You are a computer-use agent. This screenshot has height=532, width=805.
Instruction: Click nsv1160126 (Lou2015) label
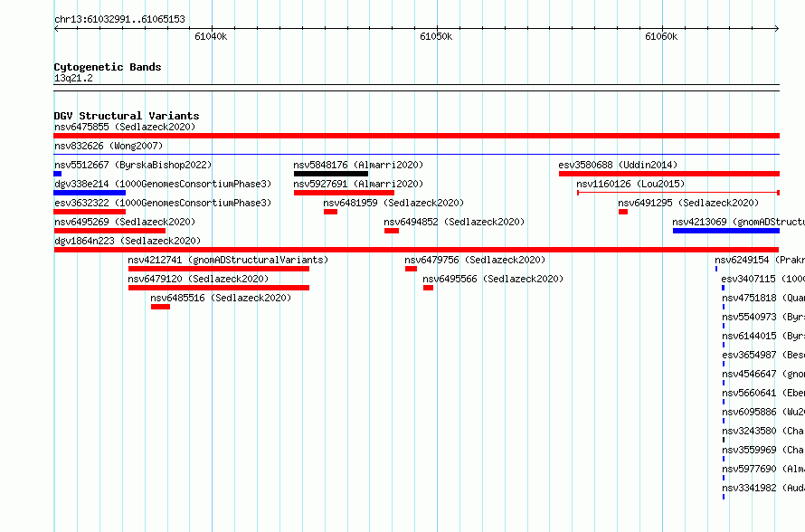point(630,184)
